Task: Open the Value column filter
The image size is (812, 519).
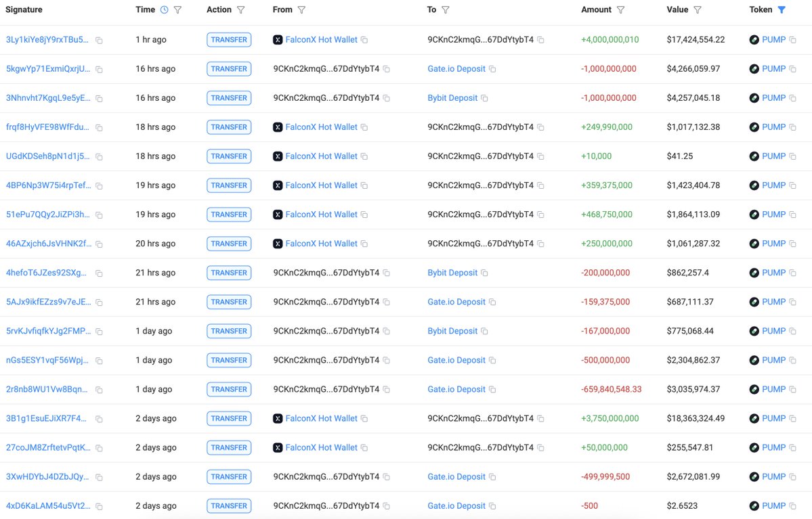Action: [x=698, y=10]
